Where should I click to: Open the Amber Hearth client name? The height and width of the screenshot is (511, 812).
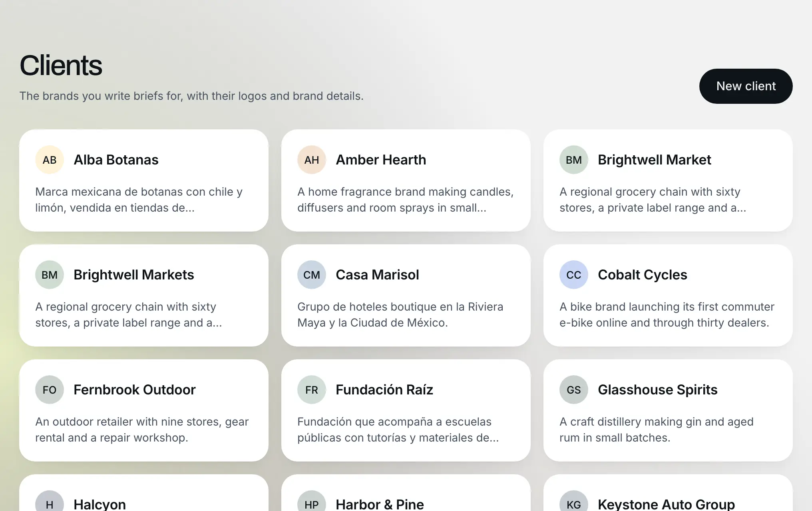[381, 160]
